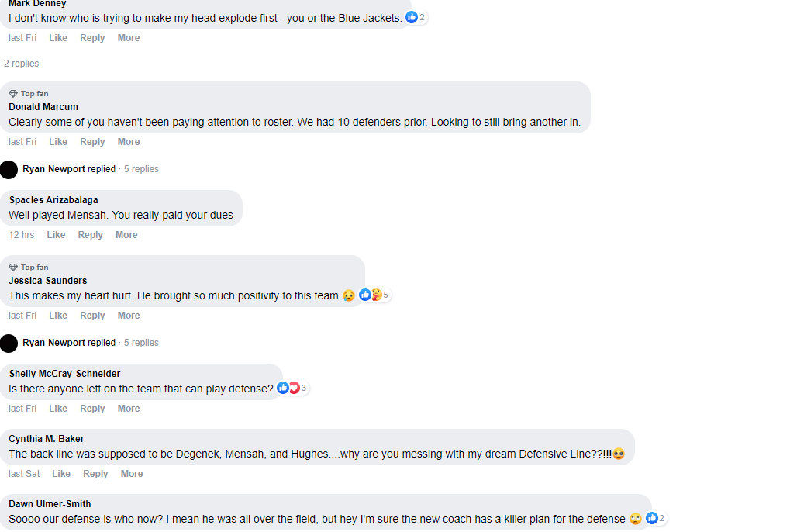Expand 2 replies under Mark Denney's comment

[22, 64]
